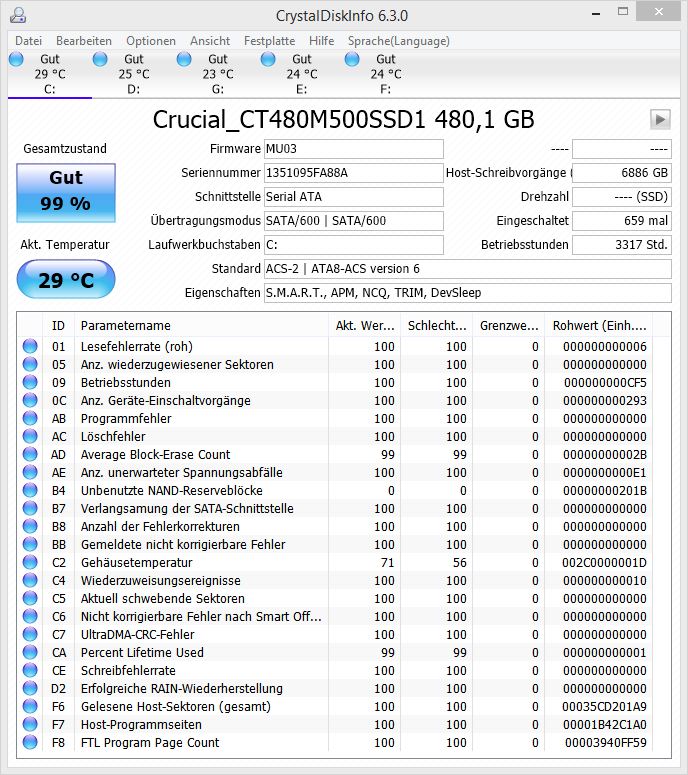This screenshot has width=688, height=775.
Task: Click the Rohwert column header
Action: pyautogui.click(x=599, y=326)
